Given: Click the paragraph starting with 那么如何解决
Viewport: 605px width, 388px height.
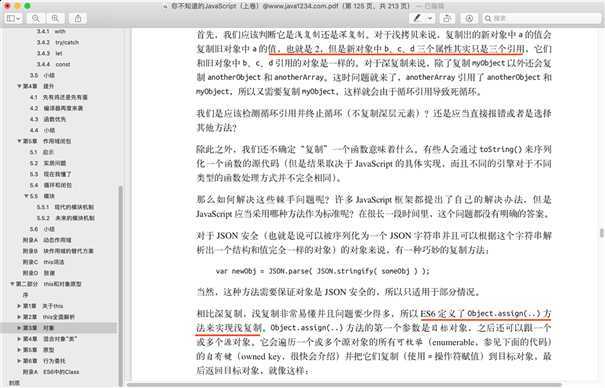Looking at the screenshot, I should click(373, 207).
